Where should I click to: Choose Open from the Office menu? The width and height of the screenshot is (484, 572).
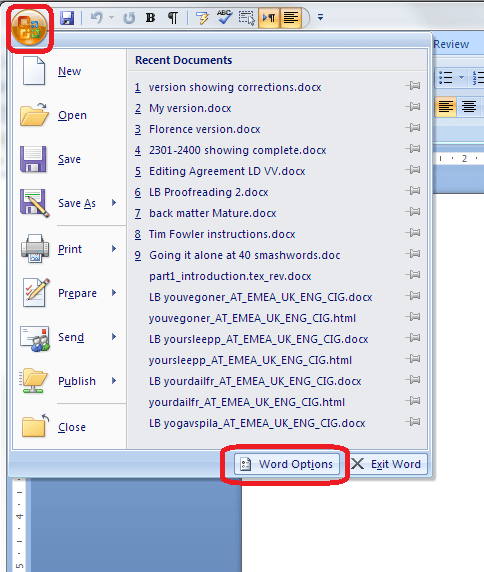point(72,115)
